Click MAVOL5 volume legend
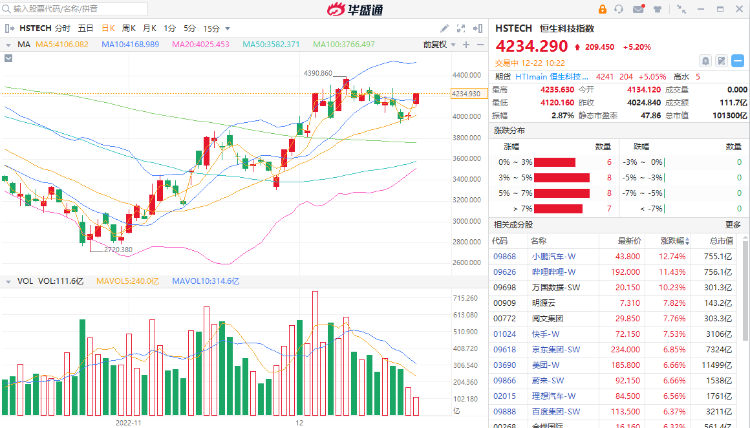 tap(127, 281)
